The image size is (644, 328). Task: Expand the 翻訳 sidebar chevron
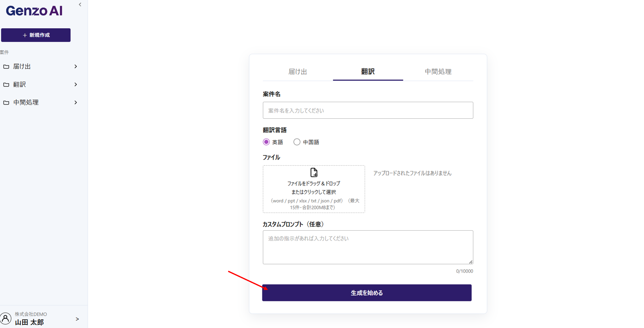(76, 84)
